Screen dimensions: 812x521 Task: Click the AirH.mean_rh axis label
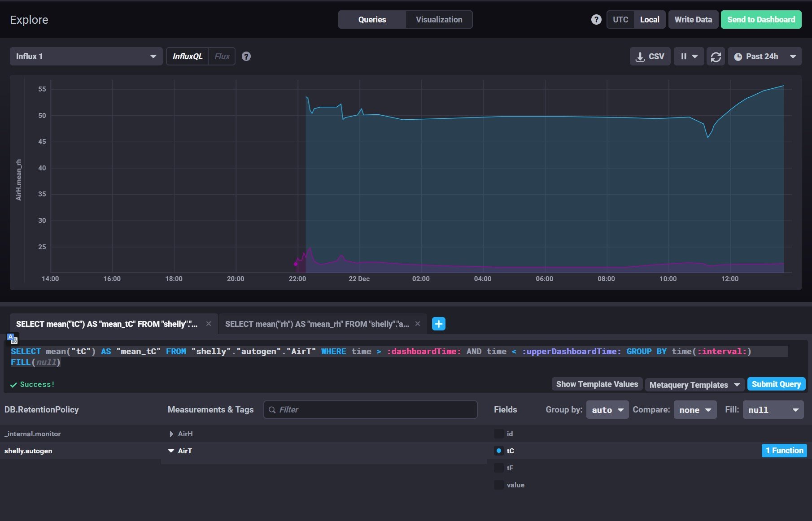pos(18,180)
